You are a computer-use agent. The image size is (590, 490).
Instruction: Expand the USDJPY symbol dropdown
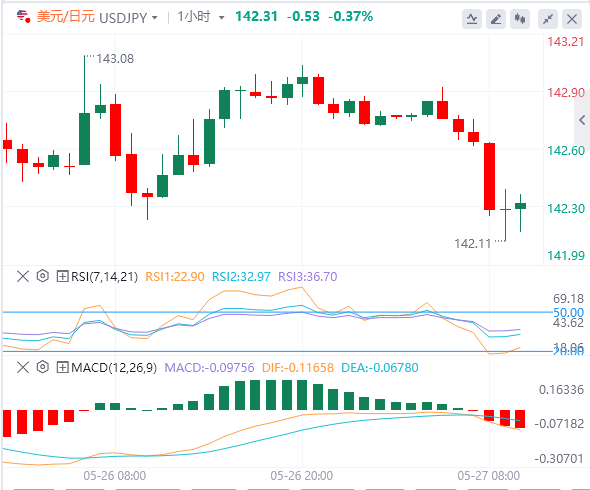[x=155, y=18]
